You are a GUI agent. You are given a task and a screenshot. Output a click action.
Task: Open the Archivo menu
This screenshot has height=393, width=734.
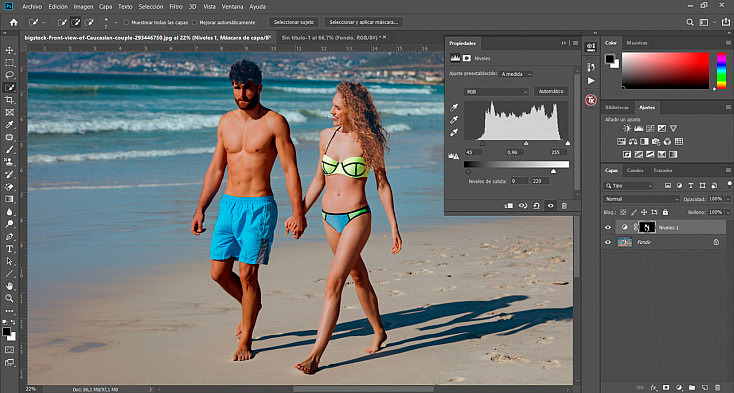32,7
